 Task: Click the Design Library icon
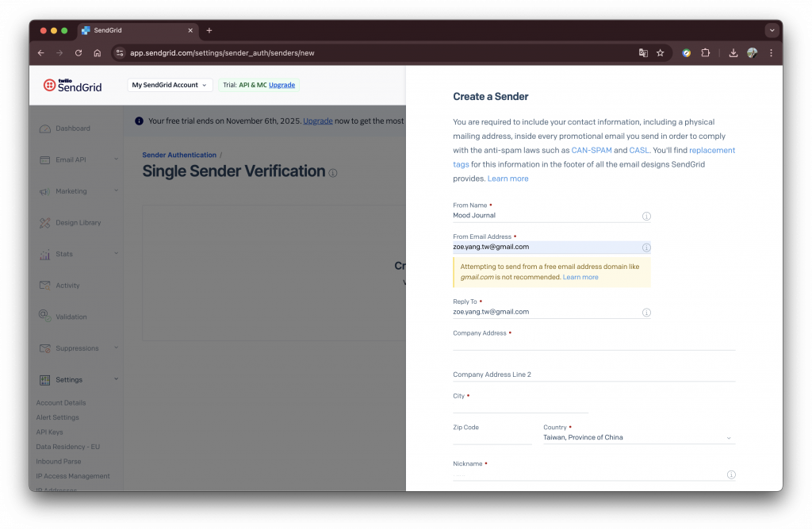coord(45,223)
